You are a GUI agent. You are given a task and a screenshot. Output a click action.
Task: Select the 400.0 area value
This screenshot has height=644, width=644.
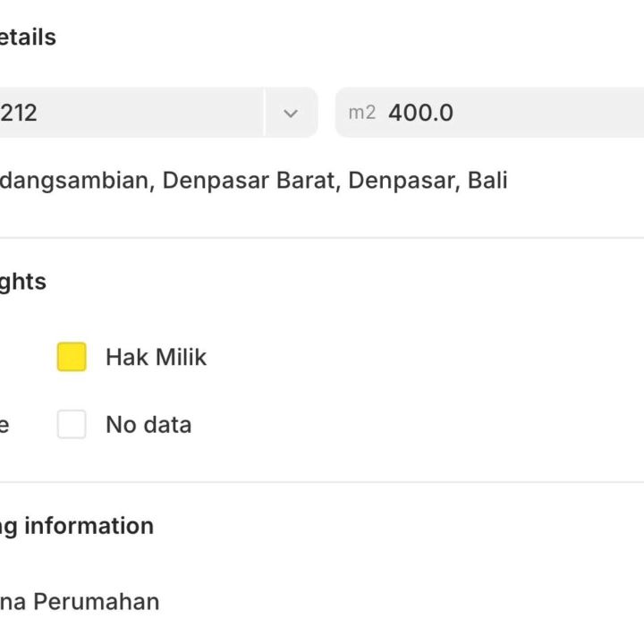pyautogui.click(x=420, y=113)
